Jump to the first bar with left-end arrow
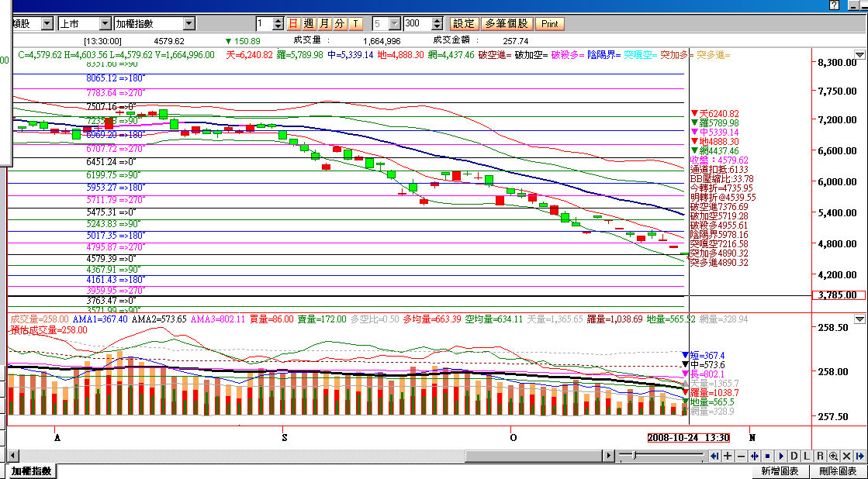Screen dimensions: 868x479 pos(714,456)
